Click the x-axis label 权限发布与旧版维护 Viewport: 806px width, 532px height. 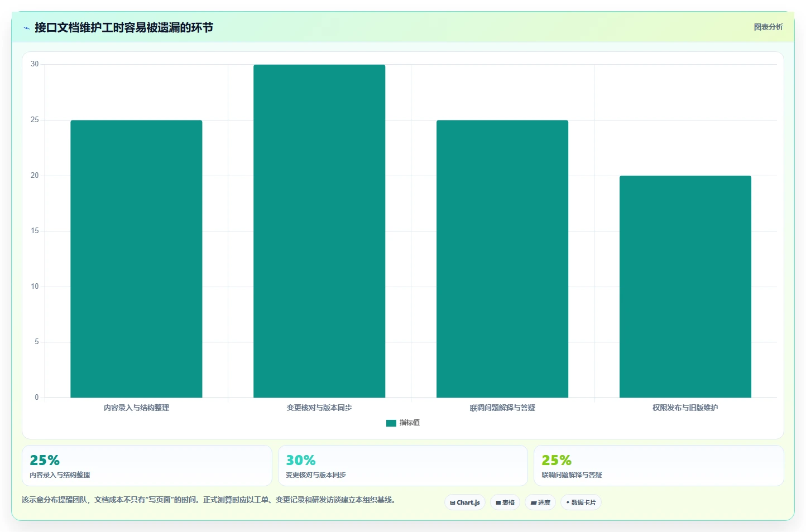[x=685, y=408]
